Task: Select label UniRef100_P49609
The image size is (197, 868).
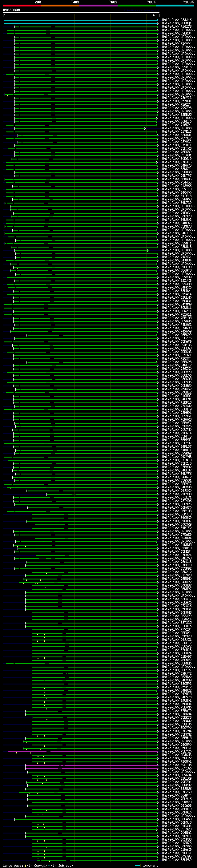Action: click(177, 332)
